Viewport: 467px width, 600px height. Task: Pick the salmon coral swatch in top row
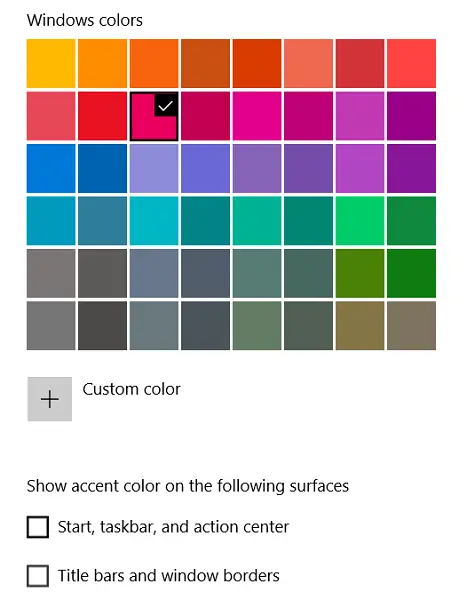pyautogui.click(x=308, y=63)
